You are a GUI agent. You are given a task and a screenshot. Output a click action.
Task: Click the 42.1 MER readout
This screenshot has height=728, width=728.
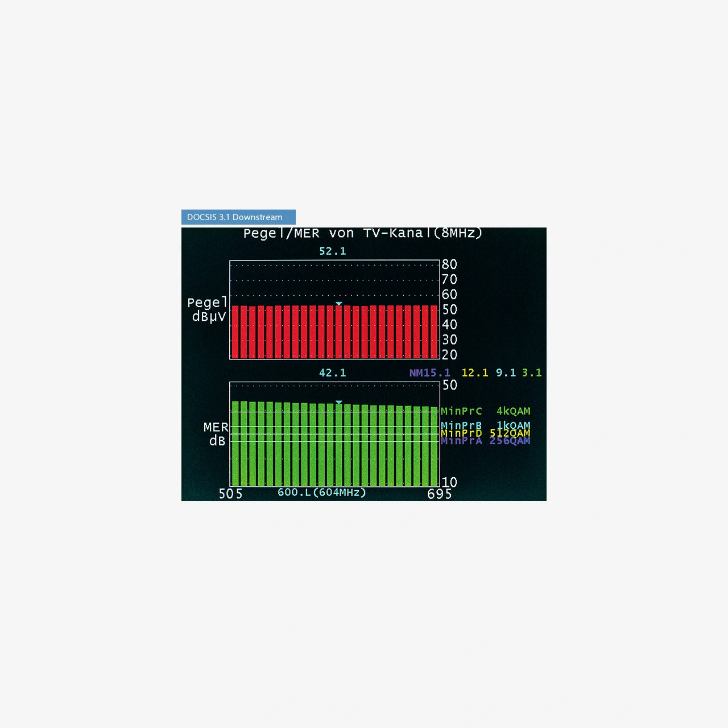(331, 372)
